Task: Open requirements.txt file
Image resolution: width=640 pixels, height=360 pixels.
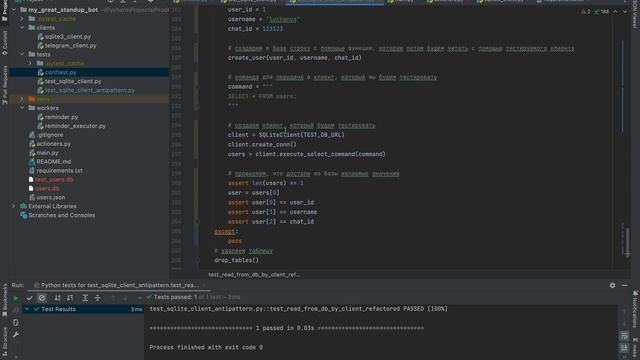Action: [x=59, y=171]
